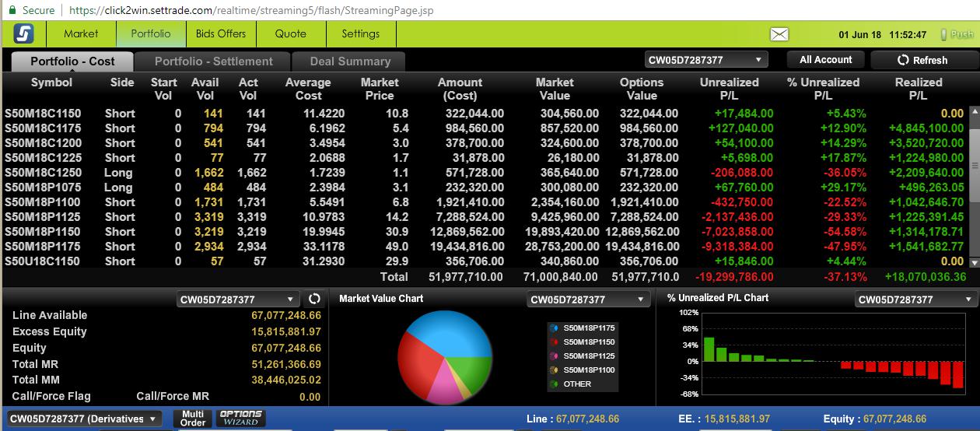Viewport: 980px width, 431px height.
Task: Open the Settings menu
Action: (x=361, y=34)
